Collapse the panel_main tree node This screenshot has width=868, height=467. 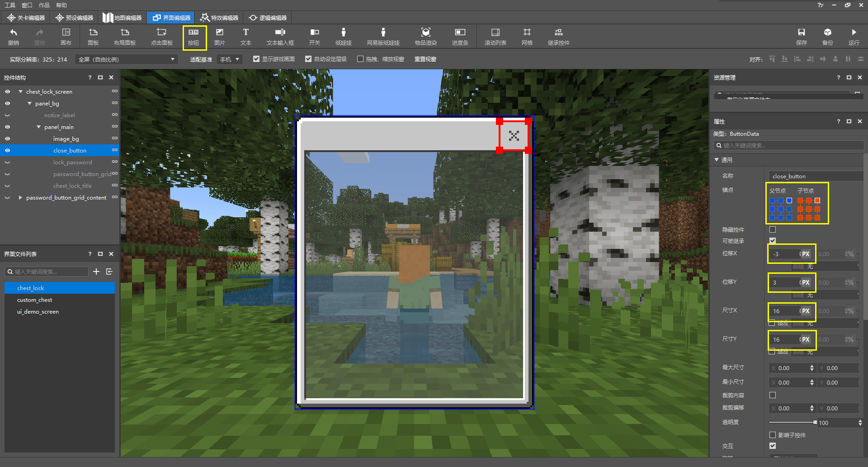38,127
